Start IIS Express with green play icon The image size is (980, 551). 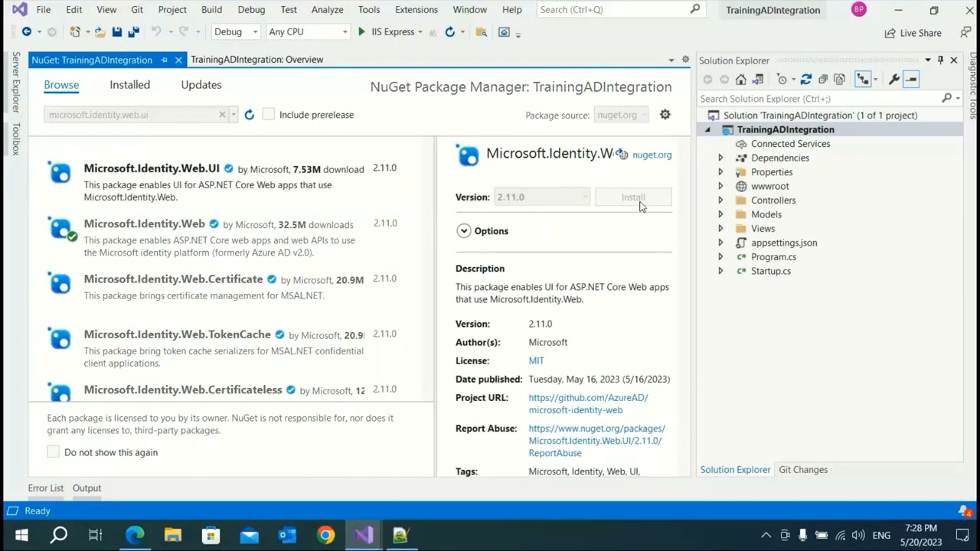tap(361, 32)
